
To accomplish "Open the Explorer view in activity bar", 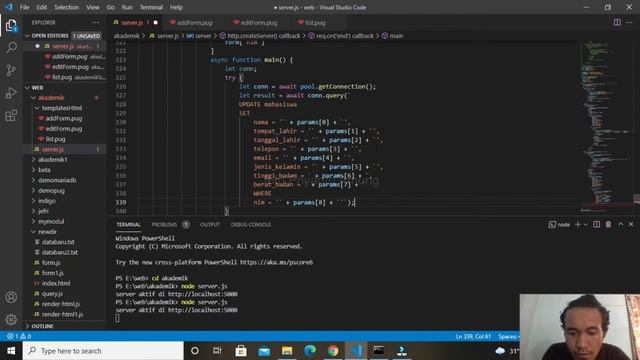I will click(11, 26).
